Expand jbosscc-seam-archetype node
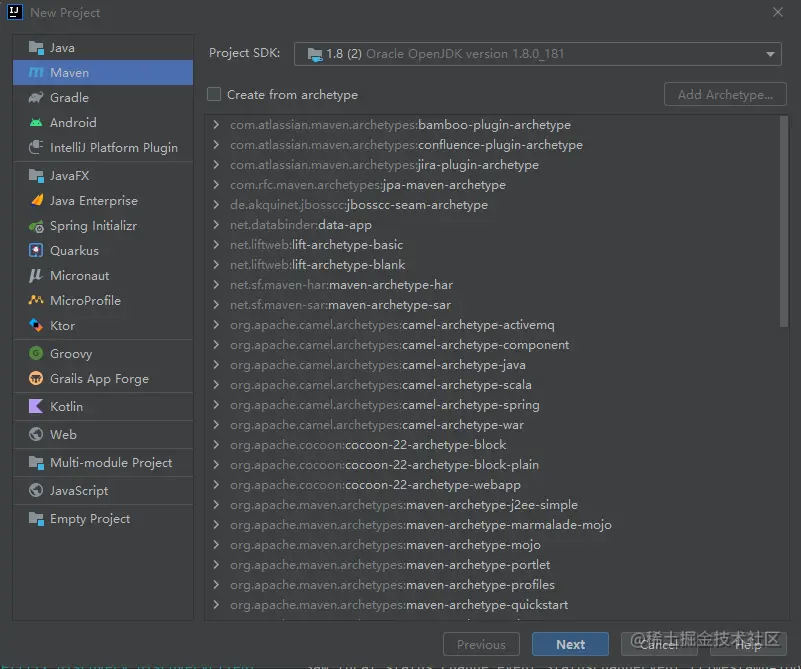This screenshot has height=669, width=801. pyautogui.click(x=216, y=205)
